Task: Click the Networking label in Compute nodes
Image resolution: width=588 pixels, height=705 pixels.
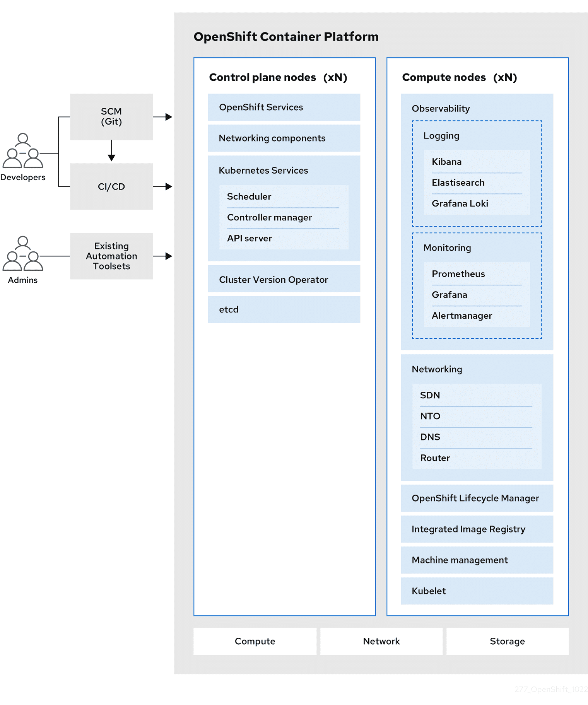Action: (x=437, y=369)
